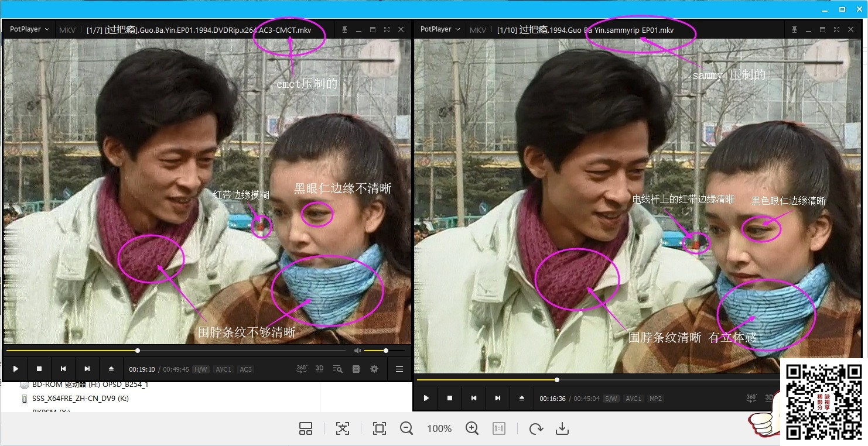This screenshot has width=868, height=446.
Task: Open the settings gear in left PotPlayer
Action: 374,369
